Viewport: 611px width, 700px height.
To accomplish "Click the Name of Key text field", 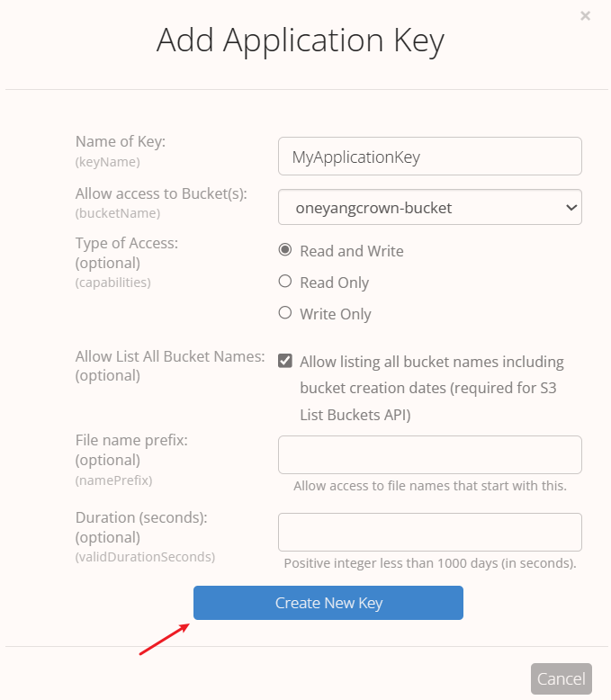I will point(430,156).
